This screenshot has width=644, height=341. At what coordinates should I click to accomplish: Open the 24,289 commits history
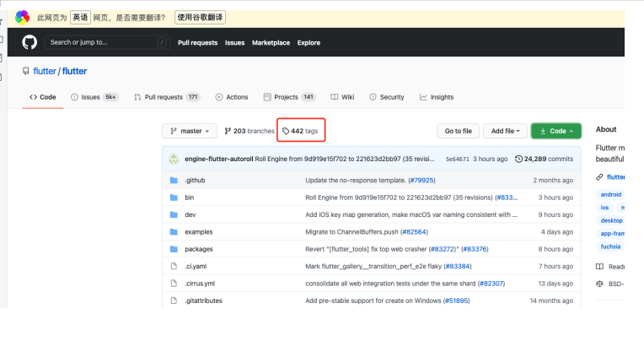tap(544, 159)
